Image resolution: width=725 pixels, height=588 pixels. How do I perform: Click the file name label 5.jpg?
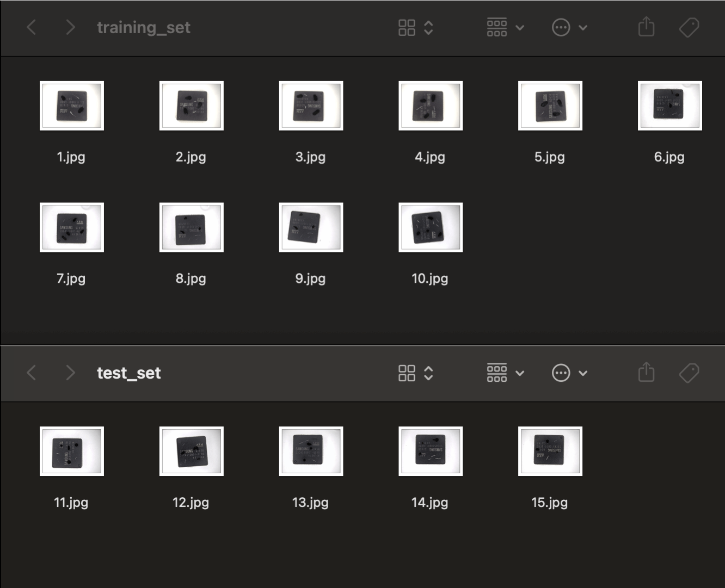[550, 157]
